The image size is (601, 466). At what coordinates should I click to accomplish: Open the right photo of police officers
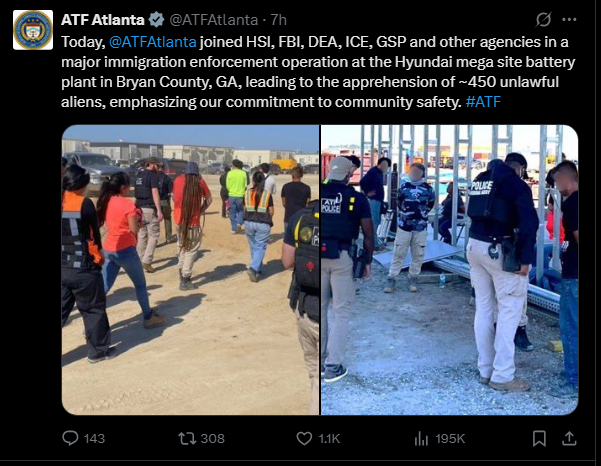pyautogui.click(x=450, y=270)
